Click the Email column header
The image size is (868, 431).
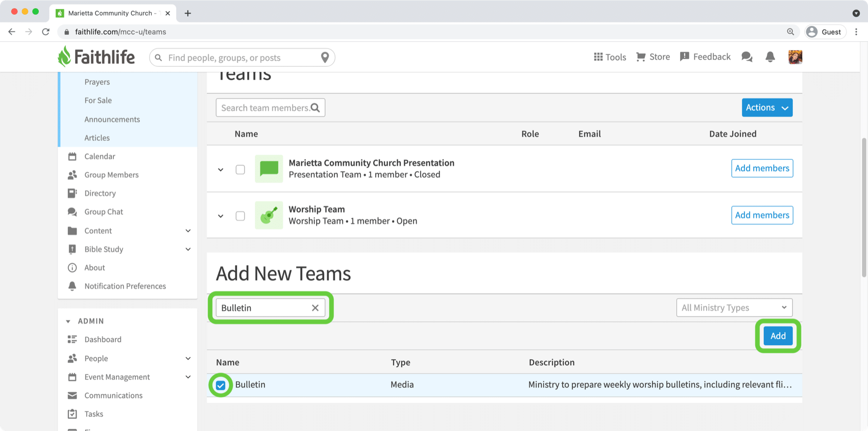589,134
